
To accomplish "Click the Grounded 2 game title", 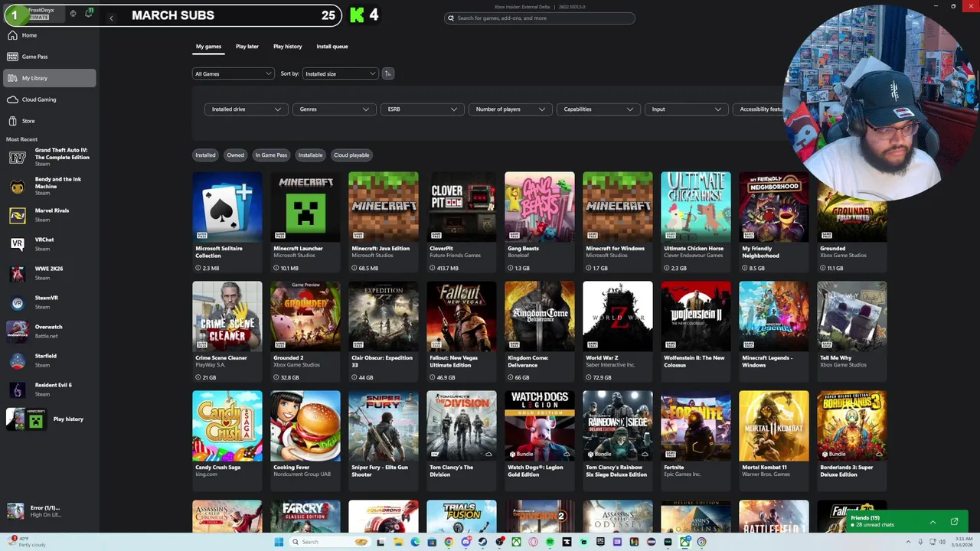I will click(x=289, y=357).
